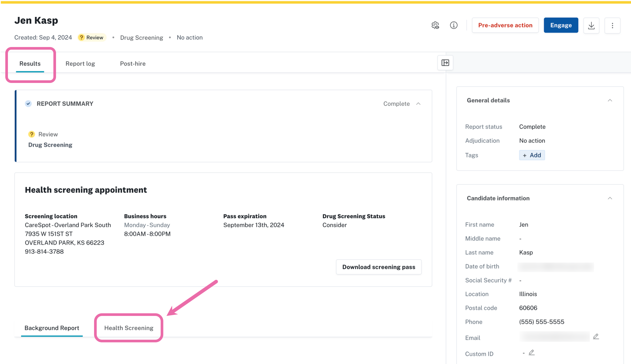Click the blue Engage button
This screenshot has width=631, height=364.
click(561, 25)
